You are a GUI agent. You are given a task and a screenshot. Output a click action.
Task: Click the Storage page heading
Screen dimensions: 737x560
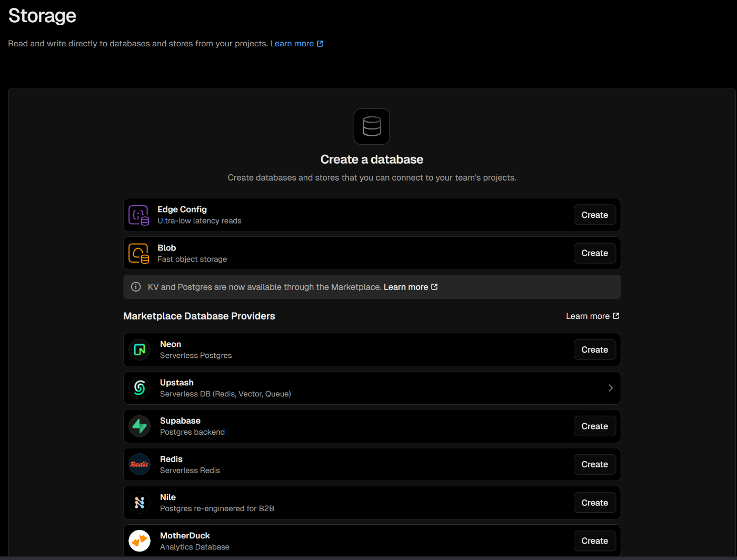(x=42, y=16)
